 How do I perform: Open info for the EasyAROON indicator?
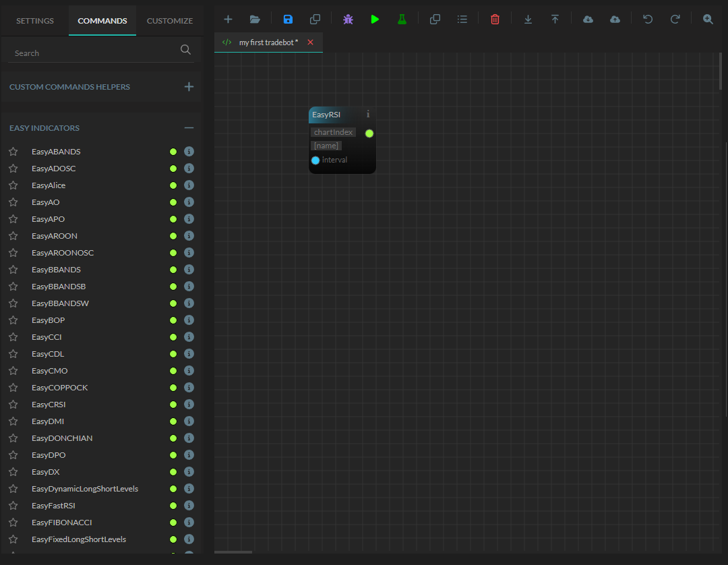coord(189,235)
